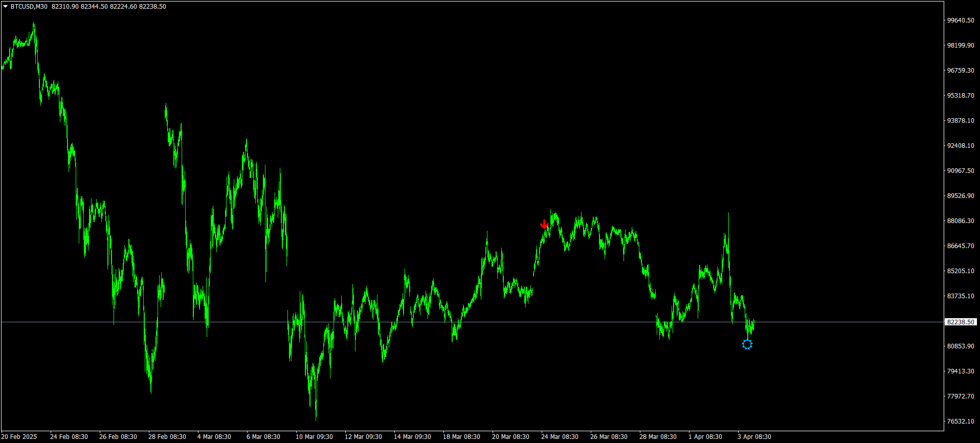Viewport: 980px width, 443px height.
Task: Click the 3 Apr 08:30 time label
Action: (x=754, y=437)
